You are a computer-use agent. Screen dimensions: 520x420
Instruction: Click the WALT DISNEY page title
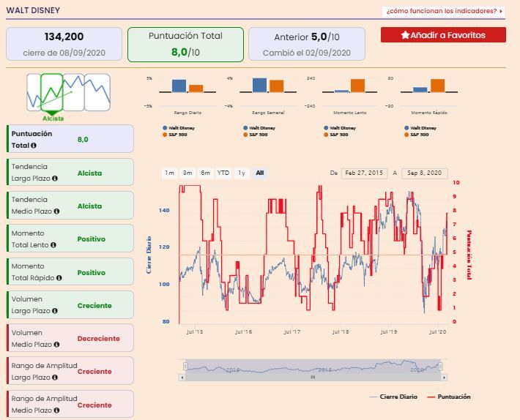33,10
